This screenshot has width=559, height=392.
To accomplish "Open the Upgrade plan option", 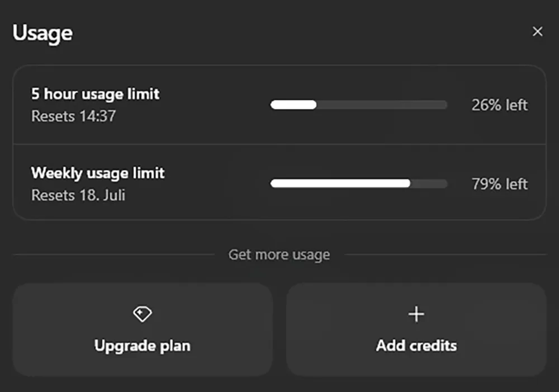I will pos(143,329).
